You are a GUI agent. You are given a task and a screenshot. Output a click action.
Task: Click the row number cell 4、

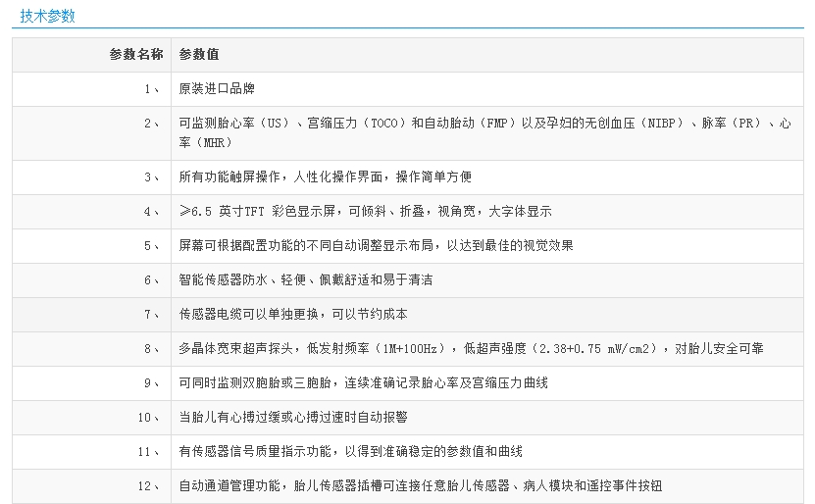point(151,211)
